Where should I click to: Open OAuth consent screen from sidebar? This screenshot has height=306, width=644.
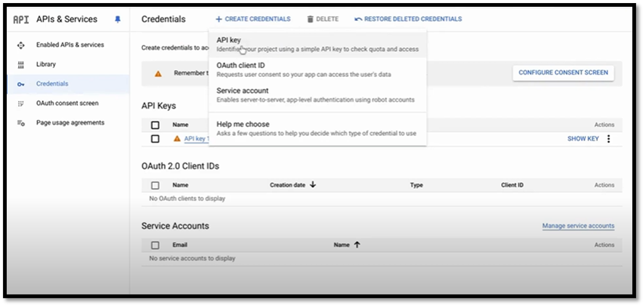[68, 103]
